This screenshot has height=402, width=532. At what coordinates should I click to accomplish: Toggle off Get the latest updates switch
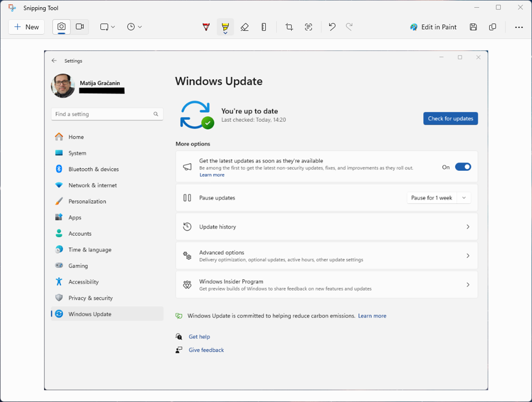[463, 167]
